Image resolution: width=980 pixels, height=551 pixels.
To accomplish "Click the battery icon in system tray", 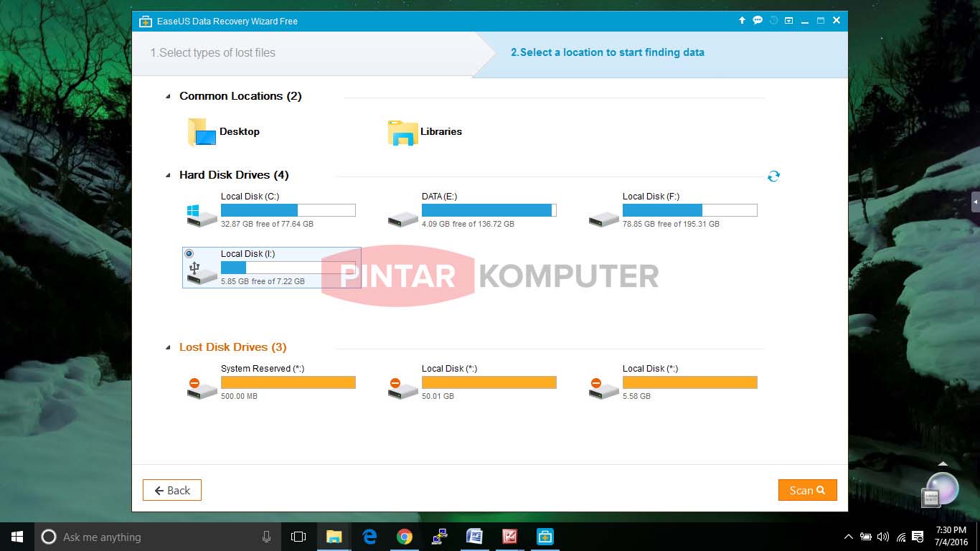I will (x=866, y=537).
